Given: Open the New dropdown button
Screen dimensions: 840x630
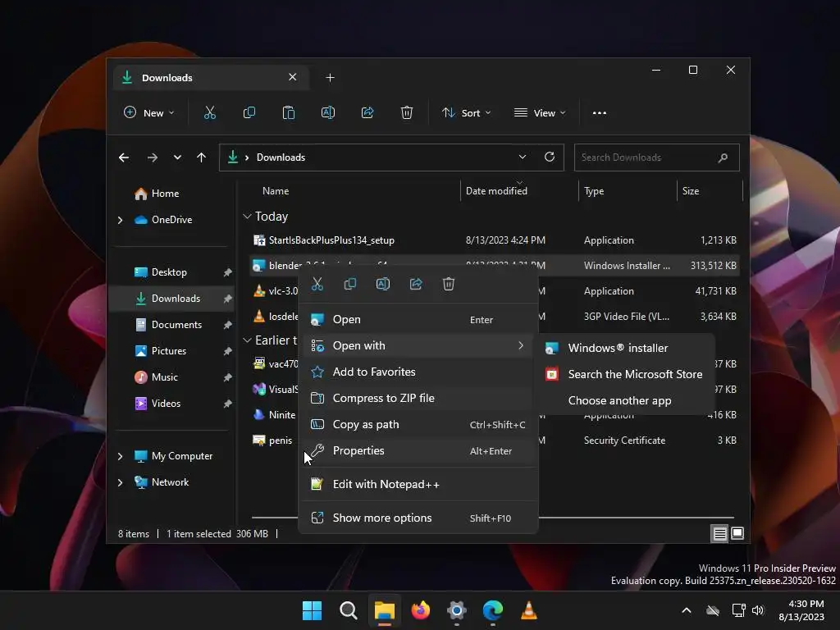Looking at the screenshot, I should click(x=149, y=113).
